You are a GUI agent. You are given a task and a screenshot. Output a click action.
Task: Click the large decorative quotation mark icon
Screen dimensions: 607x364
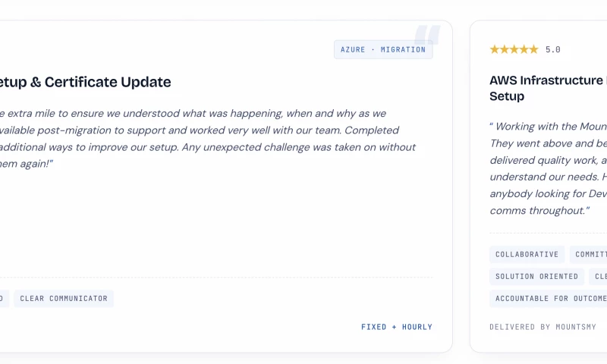427,34
